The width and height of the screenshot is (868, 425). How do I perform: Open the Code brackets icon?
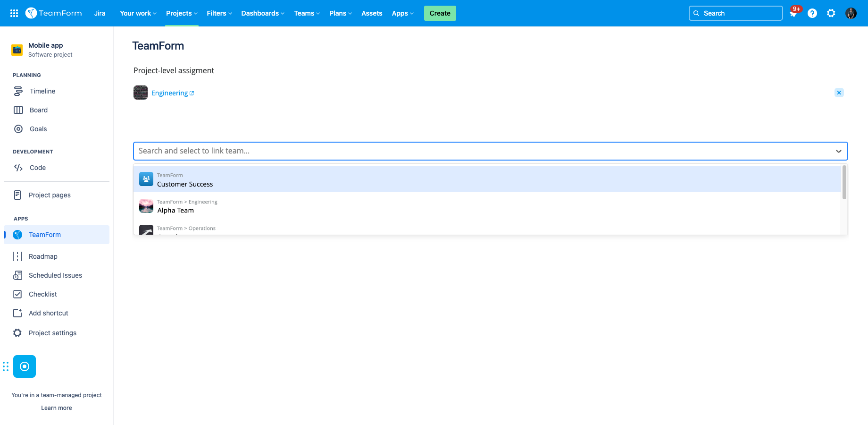pyautogui.click(x=18, y=168)
